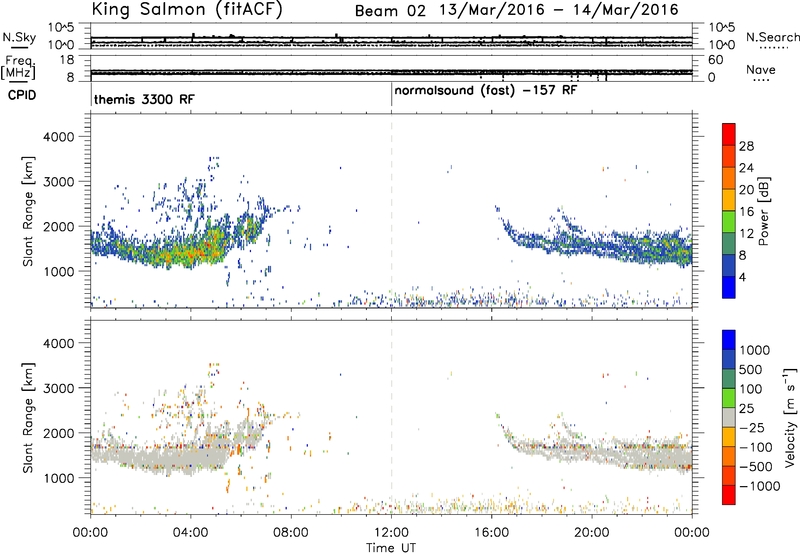This screenshot has height=554, width=800.
Task: Select the "16:00" time tick label
Action: pyautogui.click(x=491, y=533)
